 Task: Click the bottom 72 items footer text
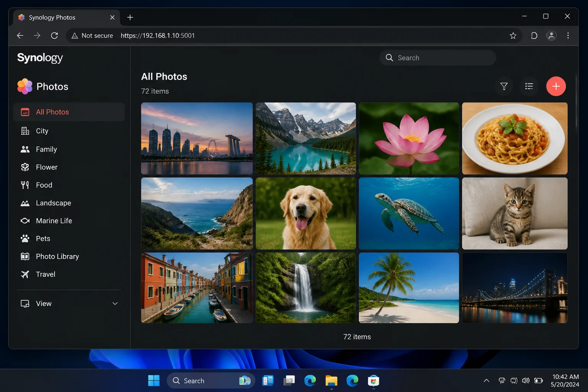tap(357, 337)
